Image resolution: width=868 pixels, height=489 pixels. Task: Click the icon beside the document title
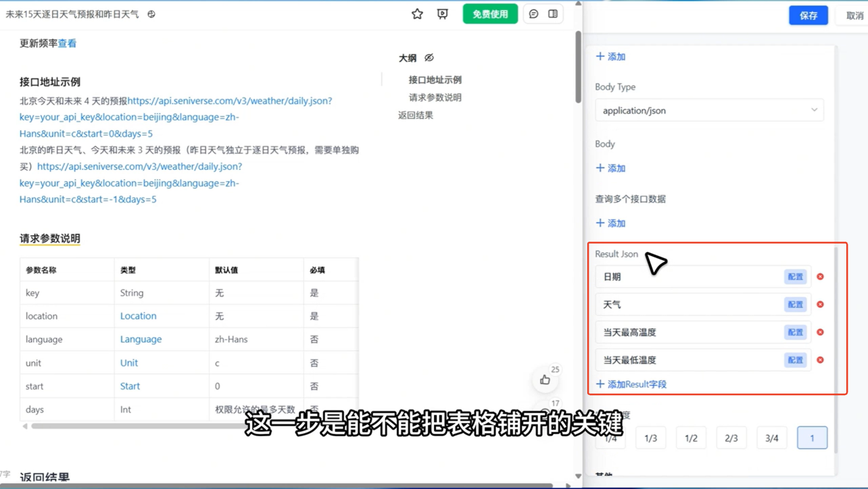point(151,14)
